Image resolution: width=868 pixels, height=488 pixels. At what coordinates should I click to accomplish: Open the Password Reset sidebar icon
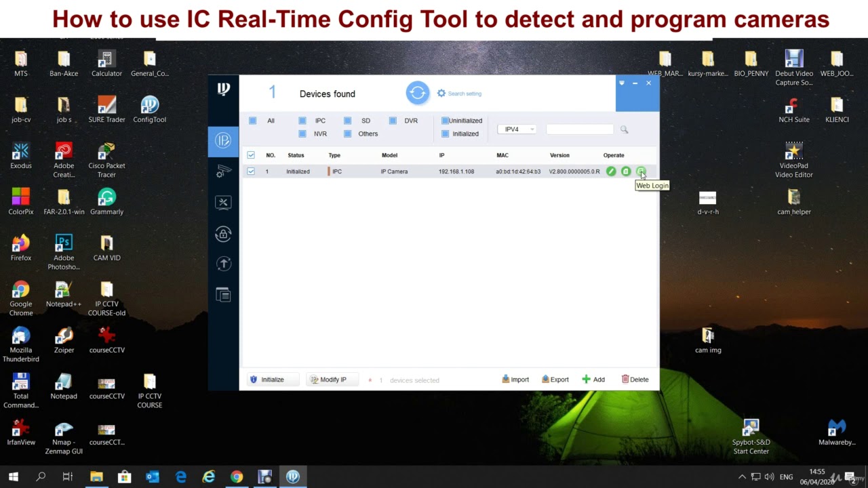(223, 234)
